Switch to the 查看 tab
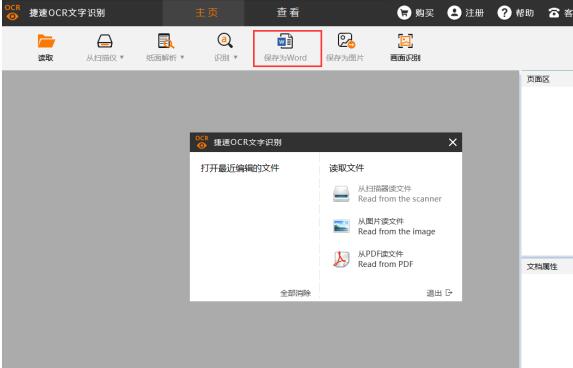 coord(288,13)
